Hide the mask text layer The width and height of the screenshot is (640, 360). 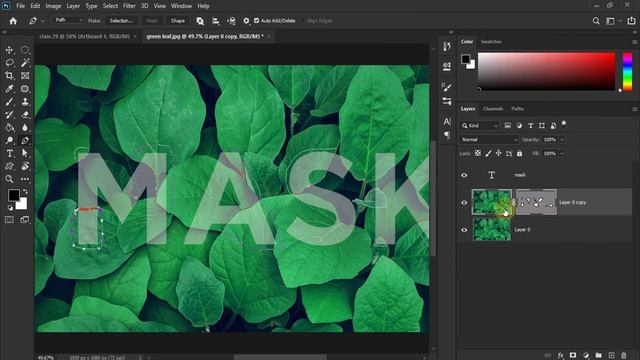(464, 175)
